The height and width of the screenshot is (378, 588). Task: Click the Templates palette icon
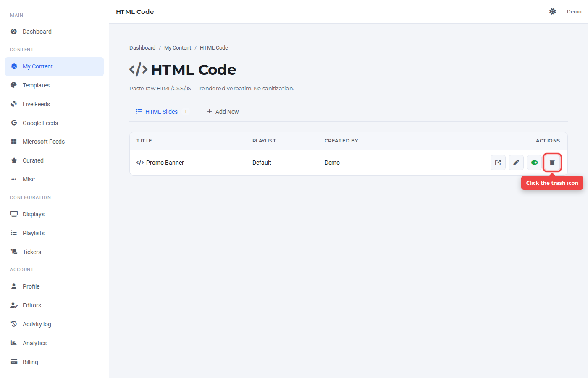tap(14, 85)
